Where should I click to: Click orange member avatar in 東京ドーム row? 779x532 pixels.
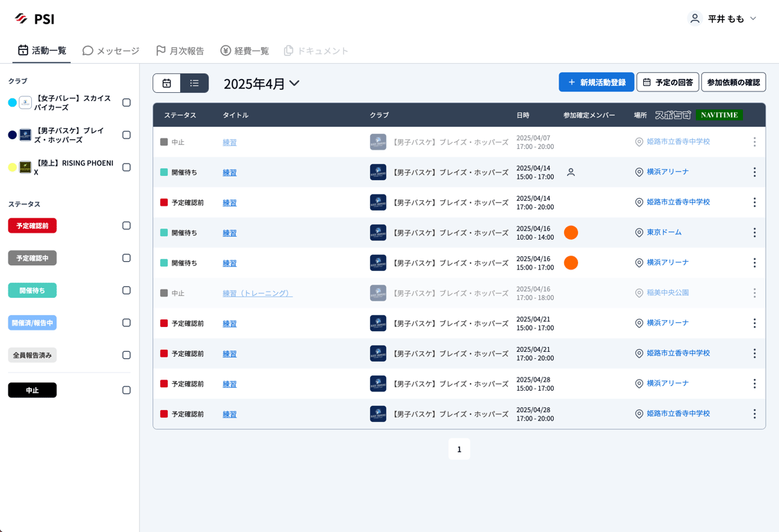click(x=570, y=233)
